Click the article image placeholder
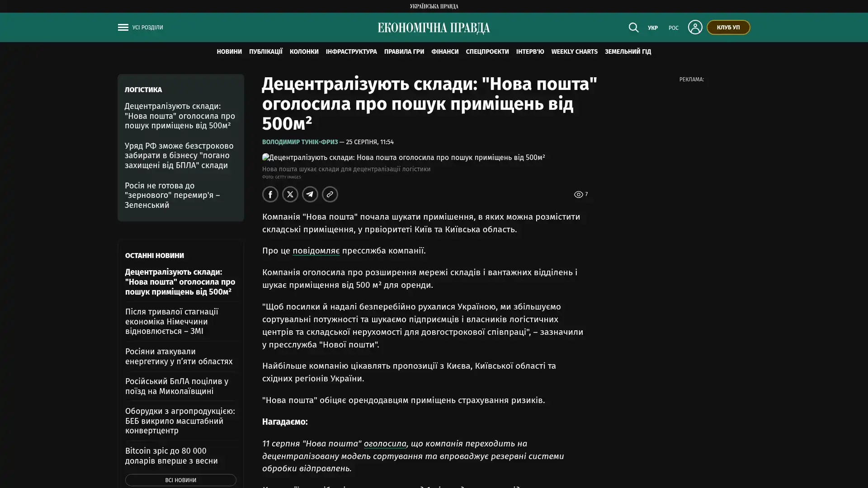Screen dimensions: 868x488 [404, 158]
